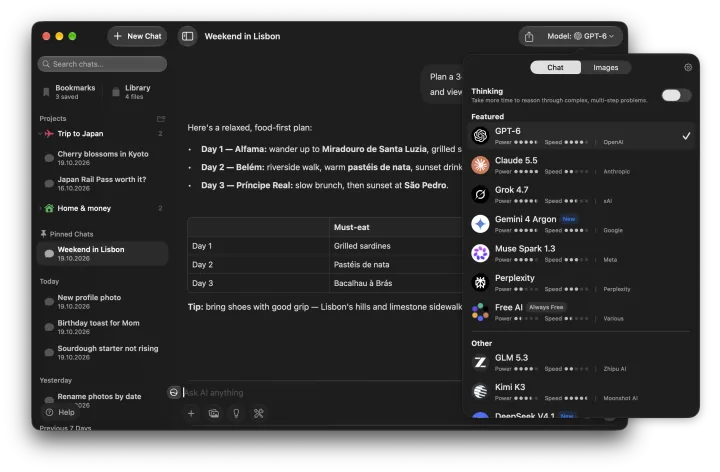Click the GLM 5.3 Z logo

pos(480,362)
